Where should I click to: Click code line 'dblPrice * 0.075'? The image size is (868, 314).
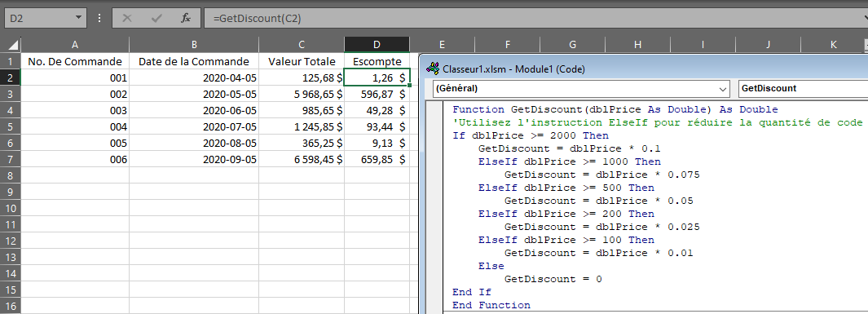(602, 175)
